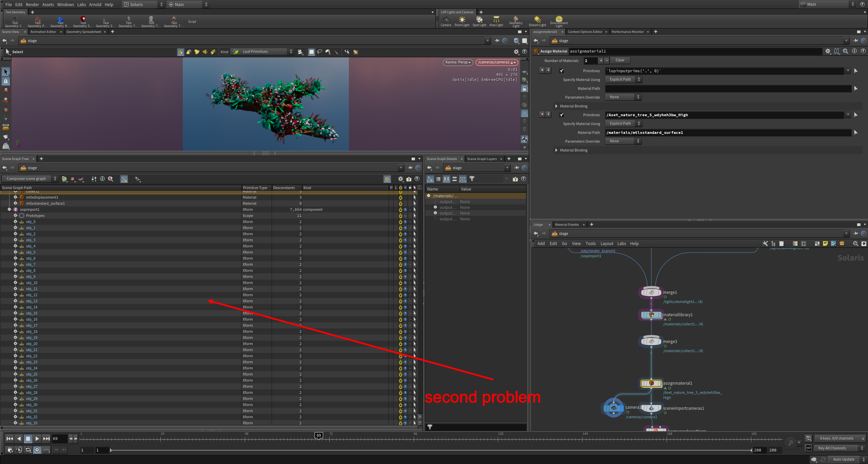This screenshot has height=464, width=868.
Task: Click the playback range slider bar
Action: point(431,450)
